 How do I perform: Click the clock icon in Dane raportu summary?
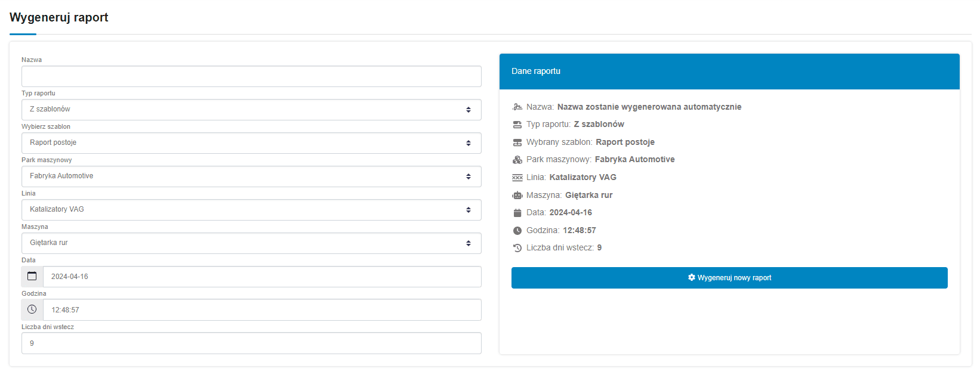pos(517,231)
